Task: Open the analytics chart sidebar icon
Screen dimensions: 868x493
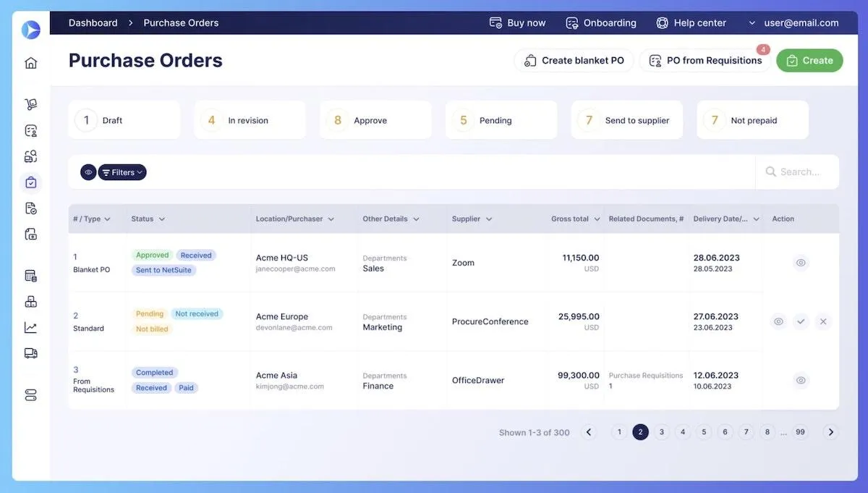Action: 30,327
